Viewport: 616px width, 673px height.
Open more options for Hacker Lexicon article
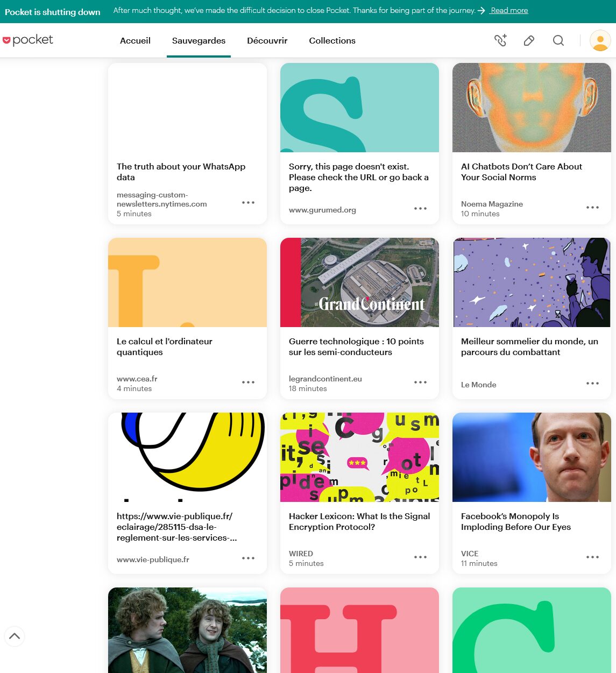[x=420, y=557]
